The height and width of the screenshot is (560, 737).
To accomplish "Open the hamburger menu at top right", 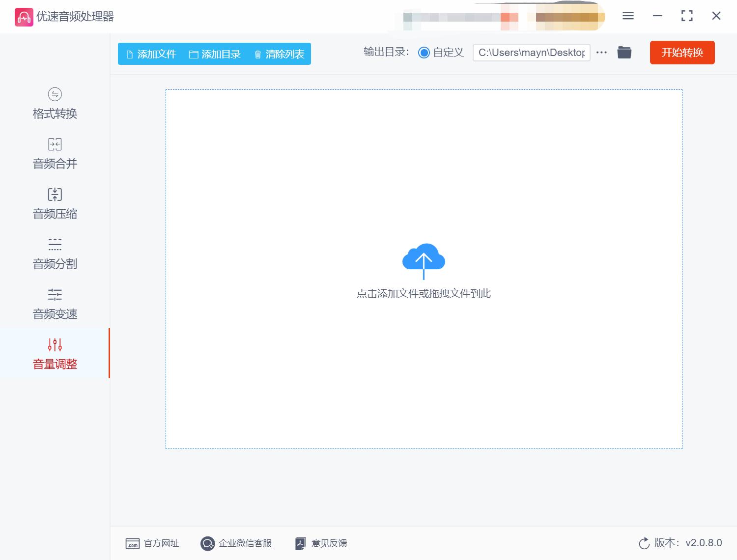I will (627, 16).
